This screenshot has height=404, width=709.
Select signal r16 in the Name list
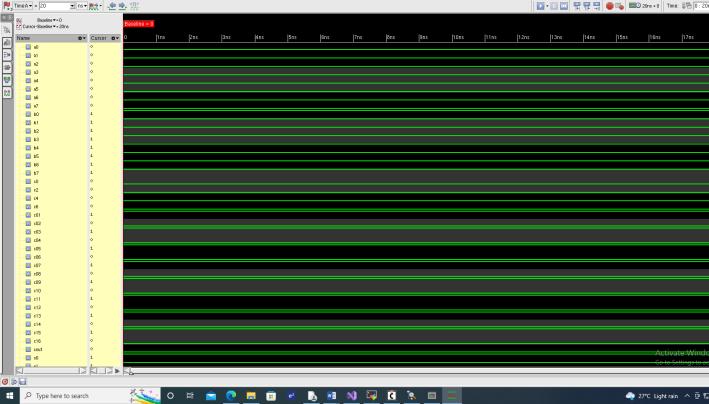[37, 342]
